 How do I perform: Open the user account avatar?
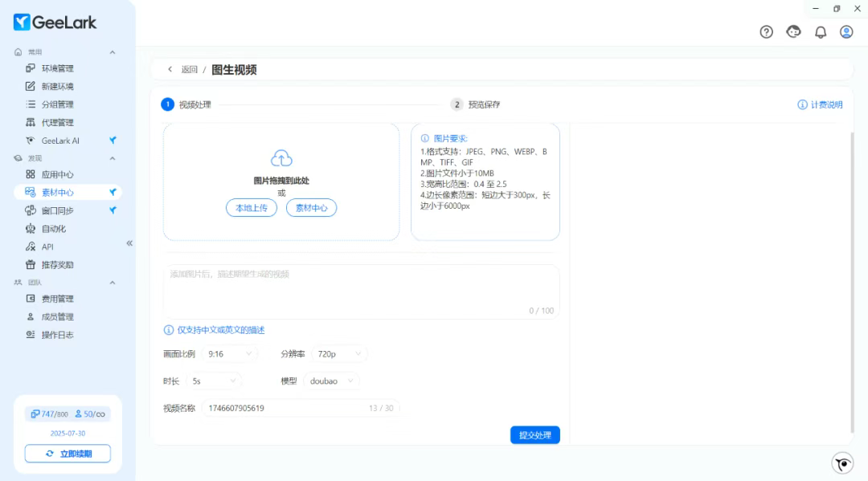click(x=846, y=32)
